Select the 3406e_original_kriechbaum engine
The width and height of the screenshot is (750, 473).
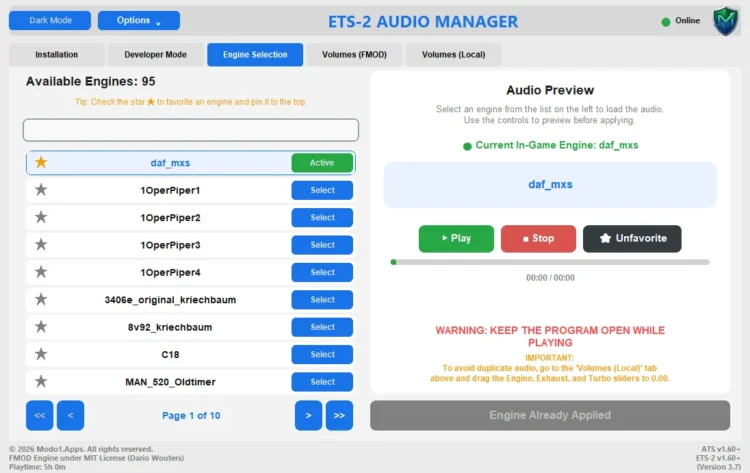tap(322, 299)
